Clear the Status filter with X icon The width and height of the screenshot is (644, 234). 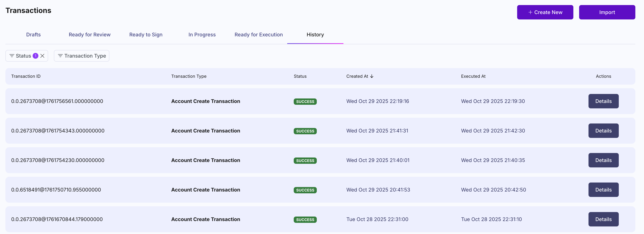coord(43,56)
